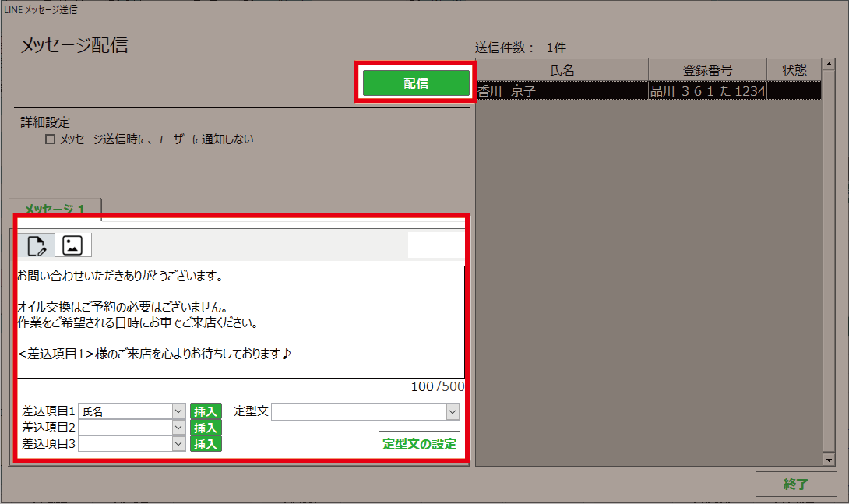Click the recipient list scroll up arrow
Screen dimensions: 849x504
tap(829, 65)
